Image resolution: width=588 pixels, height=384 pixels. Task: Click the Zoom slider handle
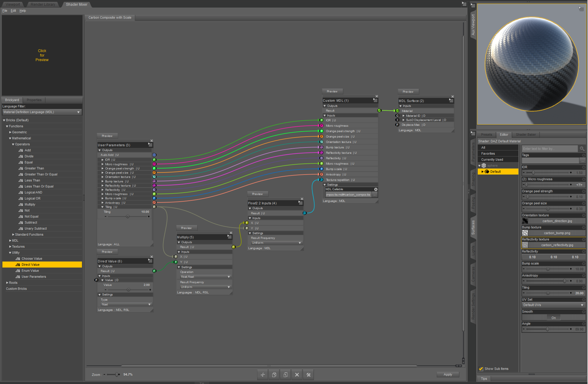click(x=117, y=375)
